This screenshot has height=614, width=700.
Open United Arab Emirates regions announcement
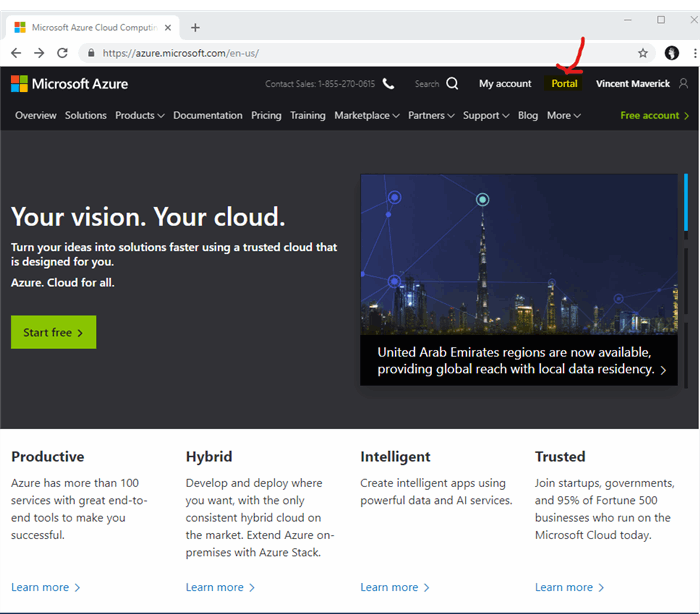tap(521, 360)
